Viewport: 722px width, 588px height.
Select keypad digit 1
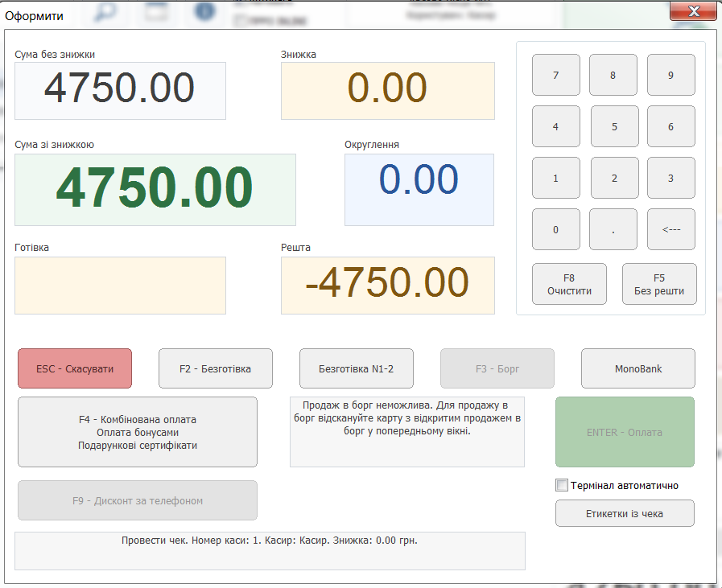555,178
